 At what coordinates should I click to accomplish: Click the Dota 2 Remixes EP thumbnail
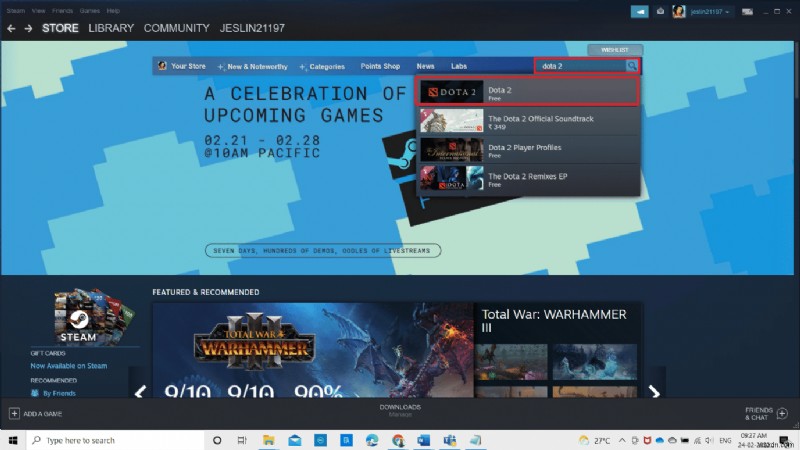click(452, 179)
